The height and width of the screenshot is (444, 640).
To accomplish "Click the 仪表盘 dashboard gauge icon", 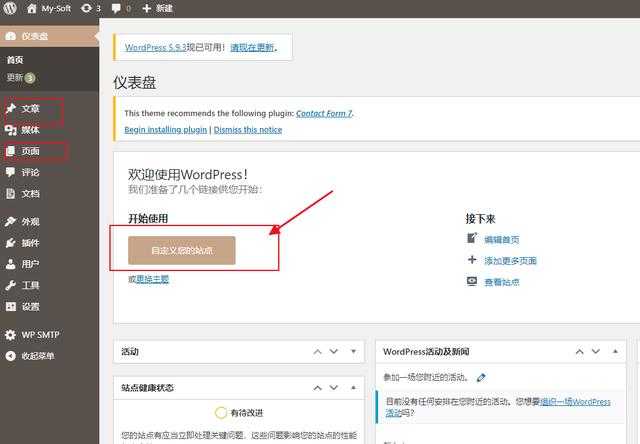I will coord(11,36).
